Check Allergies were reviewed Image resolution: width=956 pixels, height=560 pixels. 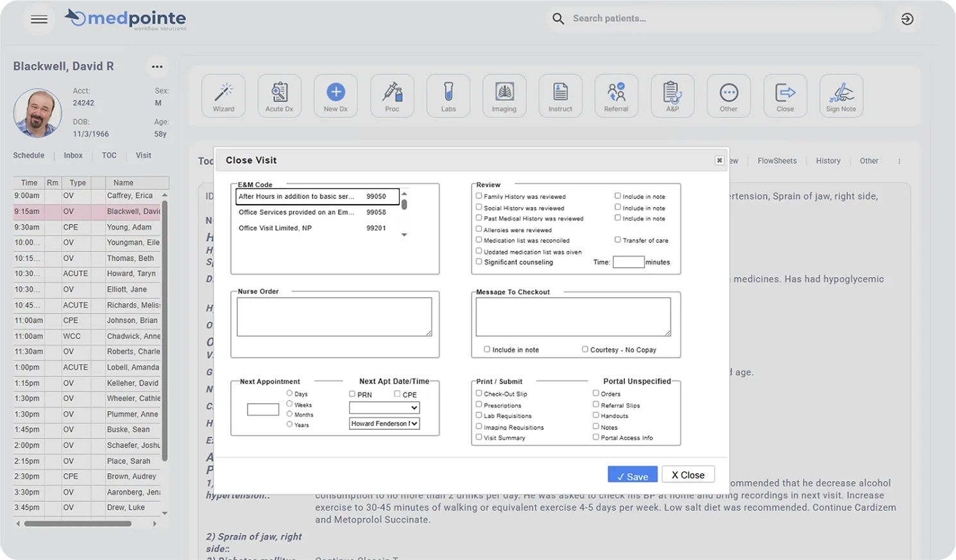(x=479, y=229)
